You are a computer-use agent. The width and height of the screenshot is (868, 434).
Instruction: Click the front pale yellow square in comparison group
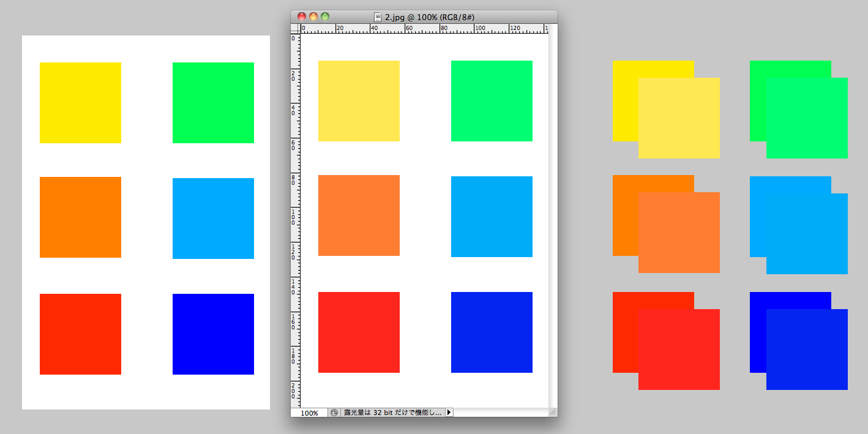click(679, 118)
